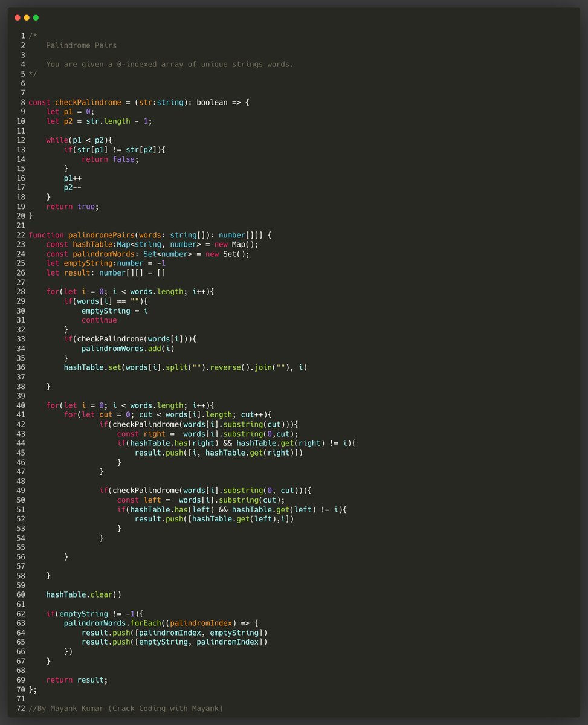Image resolution: width=588 pixels, height=725 pixels.
Task: Click the "let emptyString:number = -1" line
Action: pos(106,263)
